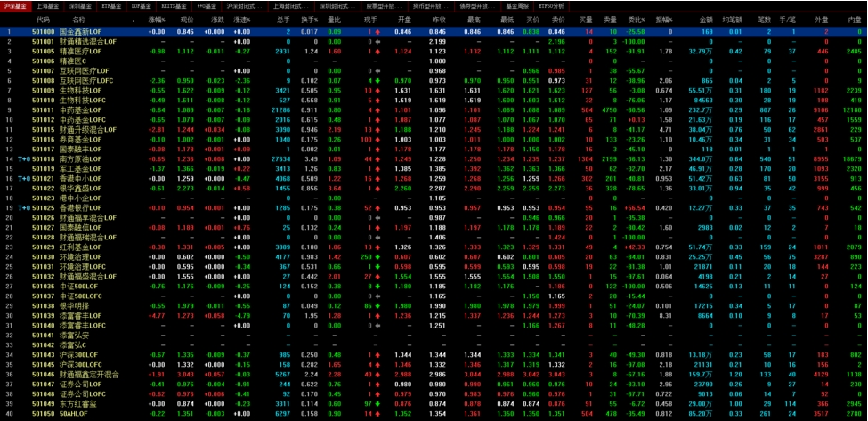Select the 国金鑫新LOF row name
The width and height of the screenshot is (868, 421).
point(80,32)
